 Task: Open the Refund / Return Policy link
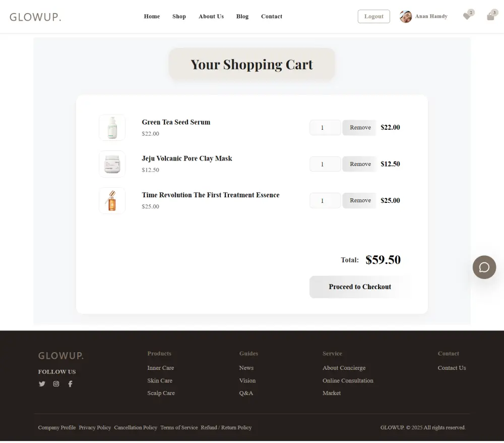(x=226, y=427)
